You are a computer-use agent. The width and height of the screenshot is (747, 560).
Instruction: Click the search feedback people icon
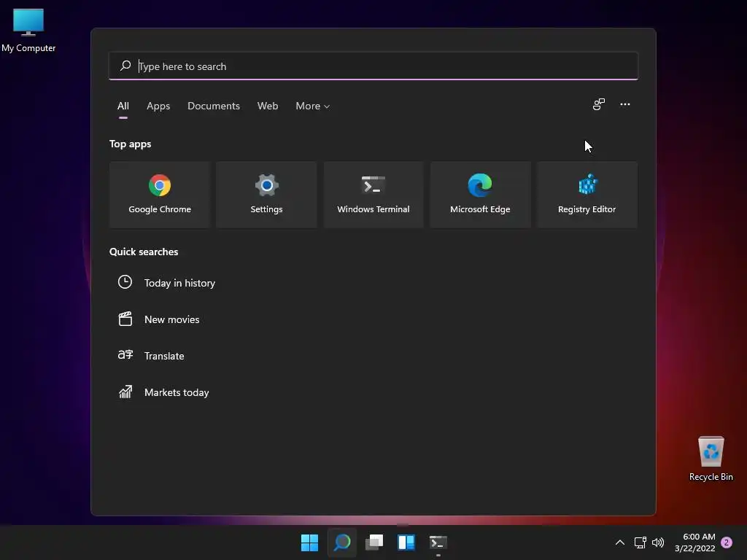(x=599, y=104)
